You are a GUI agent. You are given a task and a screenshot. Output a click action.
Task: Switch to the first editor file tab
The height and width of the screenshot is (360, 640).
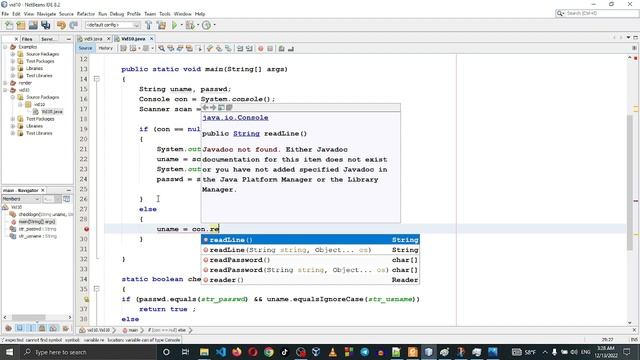(x=93, y=39)
